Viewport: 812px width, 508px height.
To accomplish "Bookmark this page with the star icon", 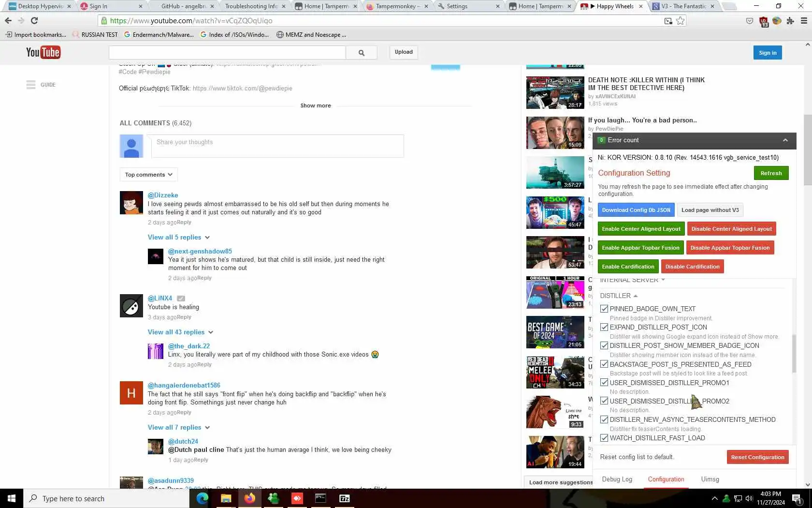I will coord(681,21).
